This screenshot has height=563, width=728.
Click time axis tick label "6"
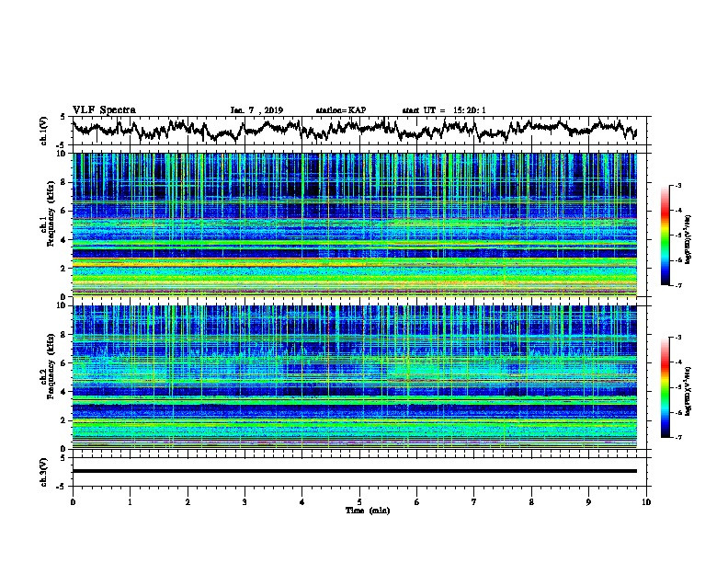click(417, 501)
